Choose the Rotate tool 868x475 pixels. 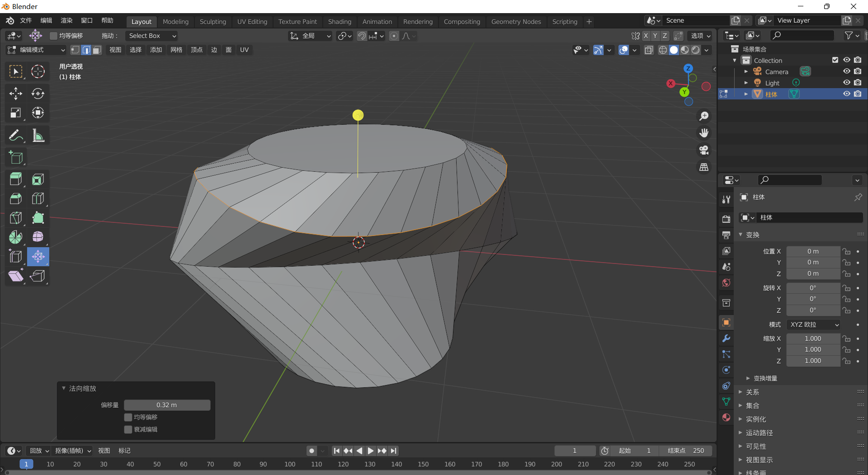[x=38, y=94]
